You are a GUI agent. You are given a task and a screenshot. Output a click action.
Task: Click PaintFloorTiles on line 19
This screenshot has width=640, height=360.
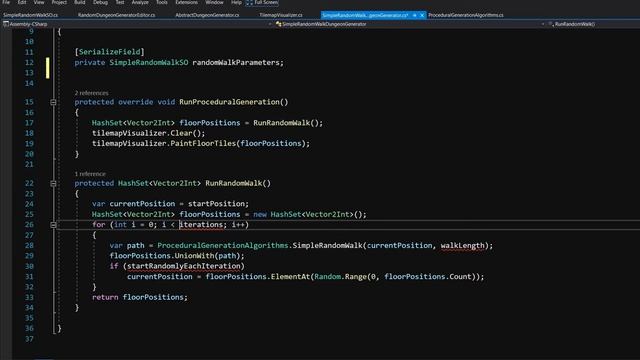(203, 144)
